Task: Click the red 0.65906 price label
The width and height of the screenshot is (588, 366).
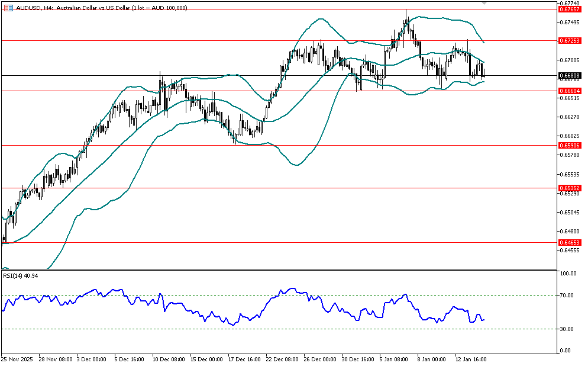Action: pyautogui.click(x=568, y=145)
